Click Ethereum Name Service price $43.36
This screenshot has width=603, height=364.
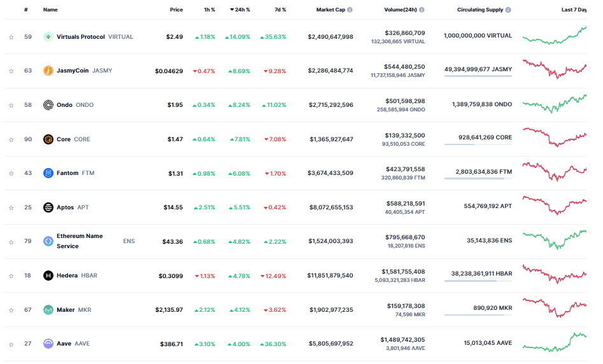click(x=173, y=242)
